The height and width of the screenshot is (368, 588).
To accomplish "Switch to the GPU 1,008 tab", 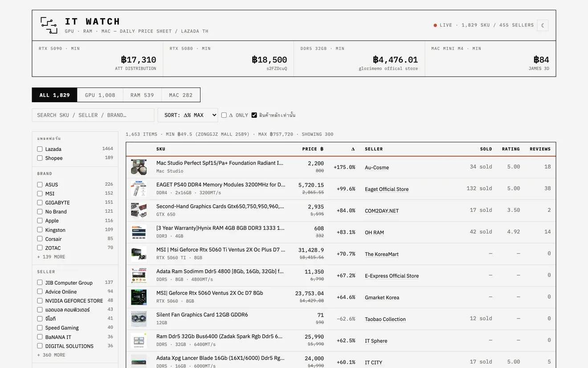I will (100, 95).
